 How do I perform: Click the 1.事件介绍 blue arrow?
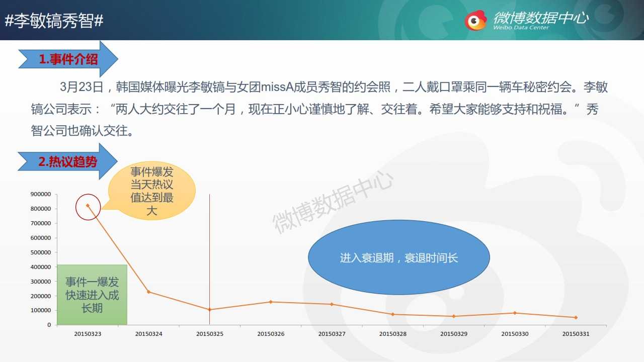(68, 59)
